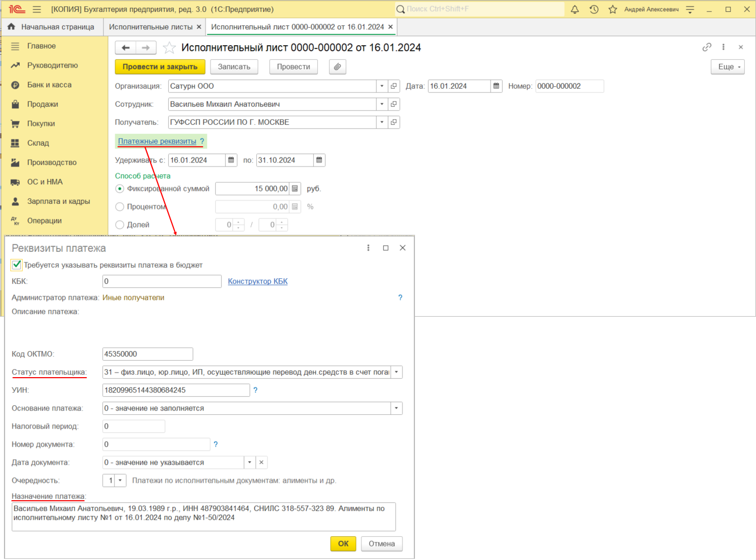Open notifications bell icon

(575, 10)
